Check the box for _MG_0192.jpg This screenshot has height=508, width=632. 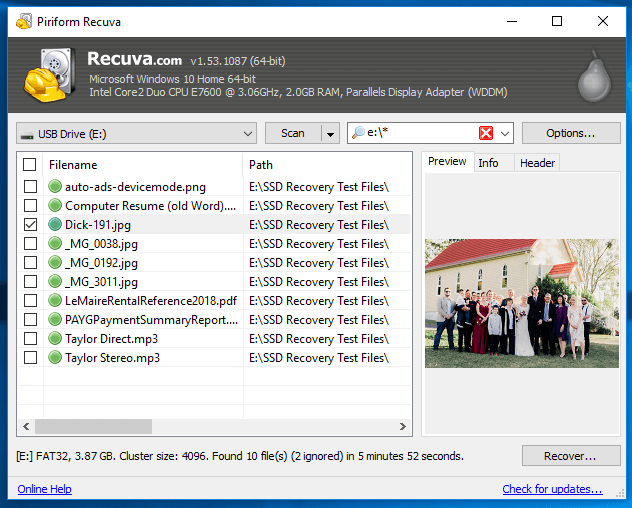[30, 262]
